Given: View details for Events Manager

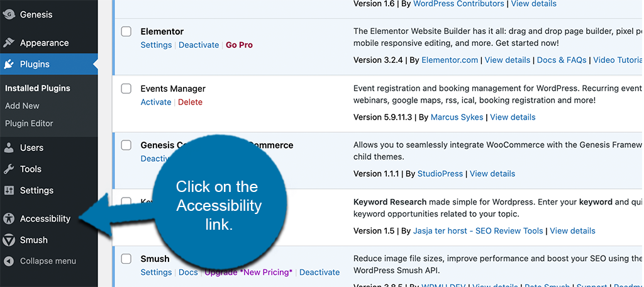Looking at the screenshot, I should [x=513, y=117].
